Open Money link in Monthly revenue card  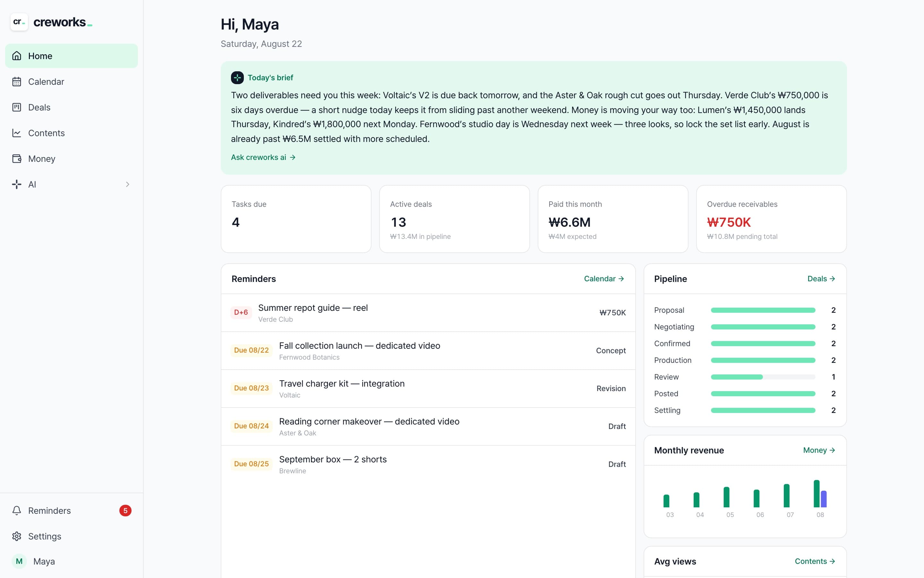point(819,450)
